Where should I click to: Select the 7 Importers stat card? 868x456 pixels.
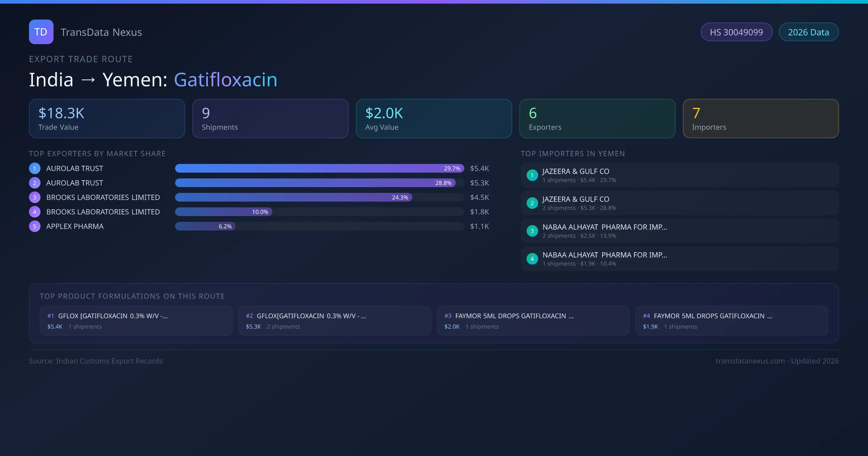pyautogui.click(x=761, y=119)
